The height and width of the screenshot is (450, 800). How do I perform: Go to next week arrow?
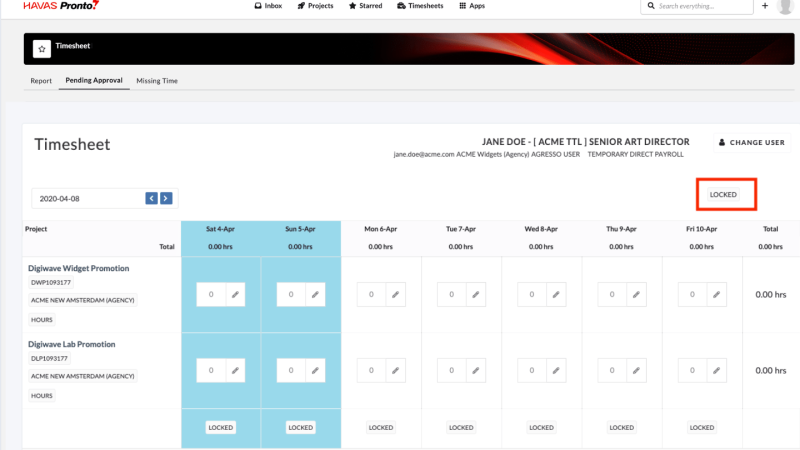click(166, 198)
